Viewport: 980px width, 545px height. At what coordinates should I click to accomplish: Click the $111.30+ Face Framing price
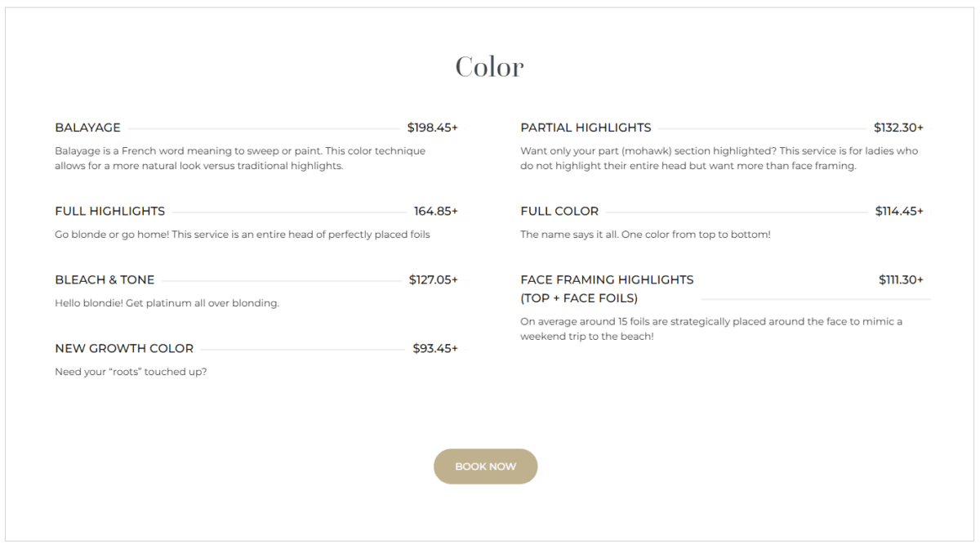click(901, 279)
